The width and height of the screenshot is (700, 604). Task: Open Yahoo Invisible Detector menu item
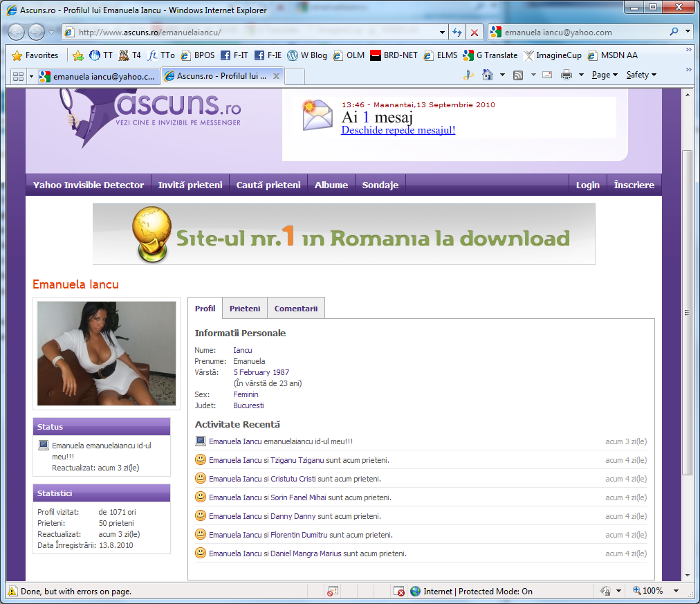coord(89,185)
